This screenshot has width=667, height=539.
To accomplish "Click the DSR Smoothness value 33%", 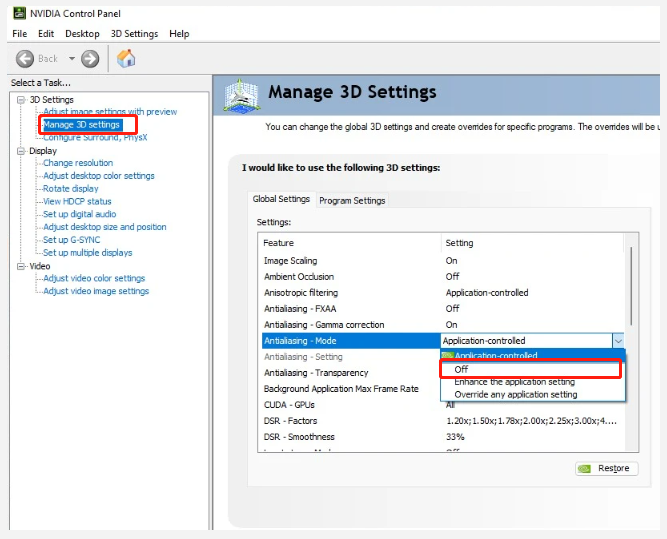I will [455, 437].
